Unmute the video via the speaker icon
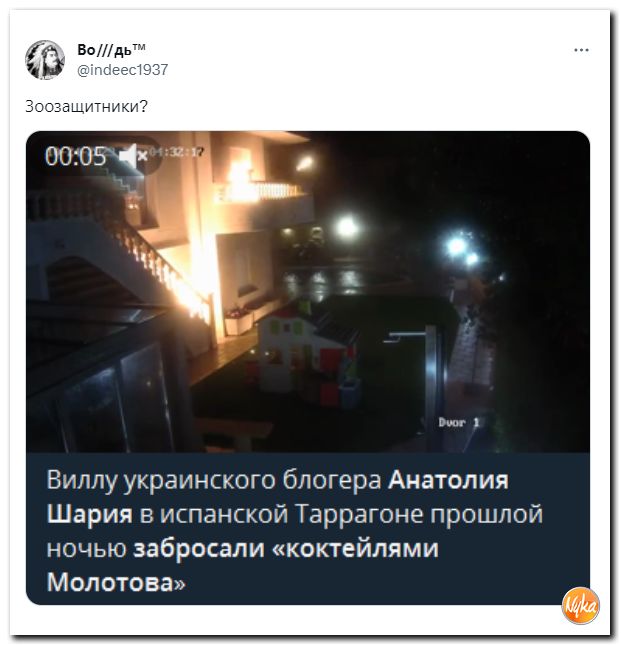This screenshot has width=621, height=646. (x=133, y=156)
